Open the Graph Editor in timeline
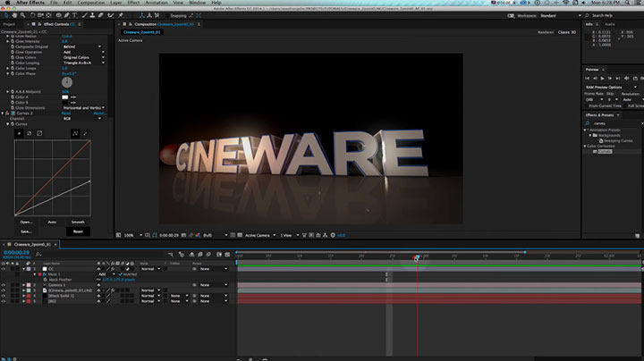 [227, 255]
